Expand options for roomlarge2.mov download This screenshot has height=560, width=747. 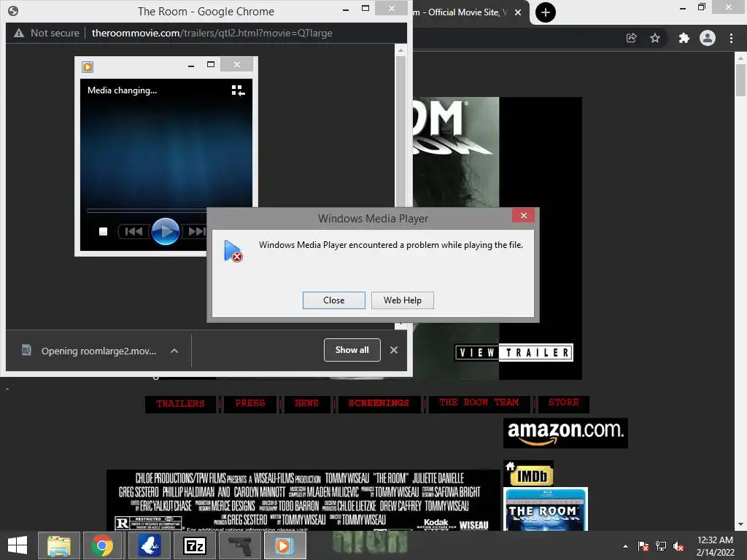point(174,351)
